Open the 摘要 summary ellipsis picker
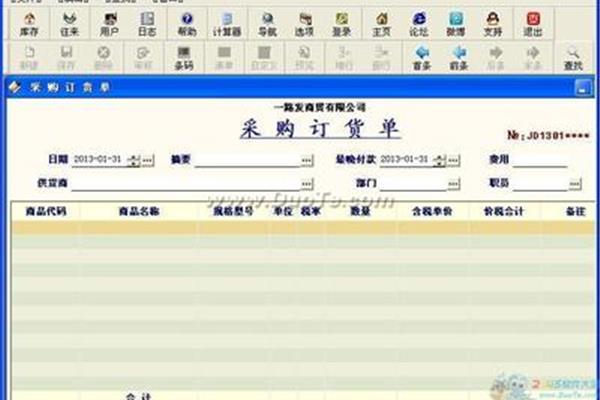This screenshot has height=400, width=600. [x=307, y=160]
